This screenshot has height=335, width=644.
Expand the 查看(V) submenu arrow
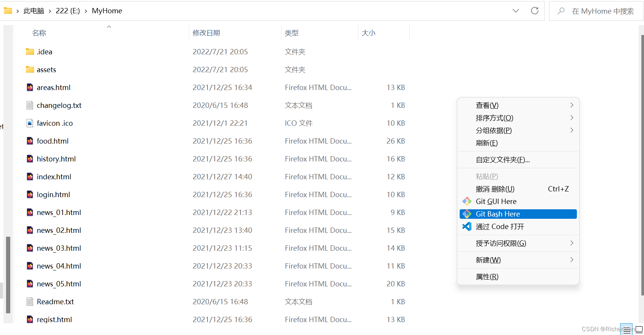572,105
